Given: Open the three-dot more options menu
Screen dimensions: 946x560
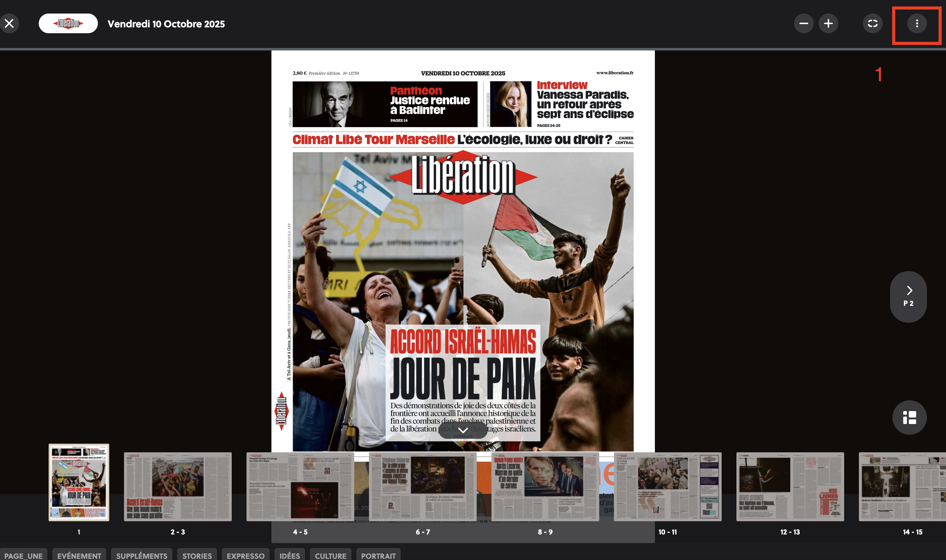Looking at the screenshot, I should (917, 23).
